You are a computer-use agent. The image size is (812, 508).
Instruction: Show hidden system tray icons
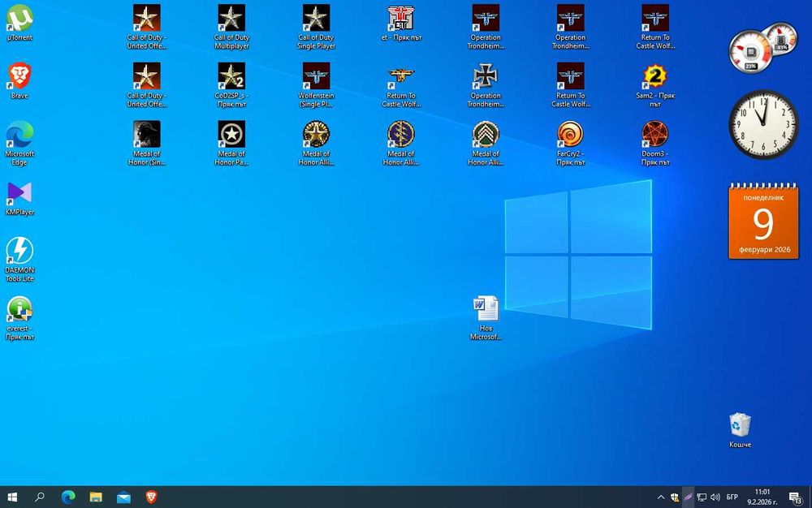[x=661, y=497]
